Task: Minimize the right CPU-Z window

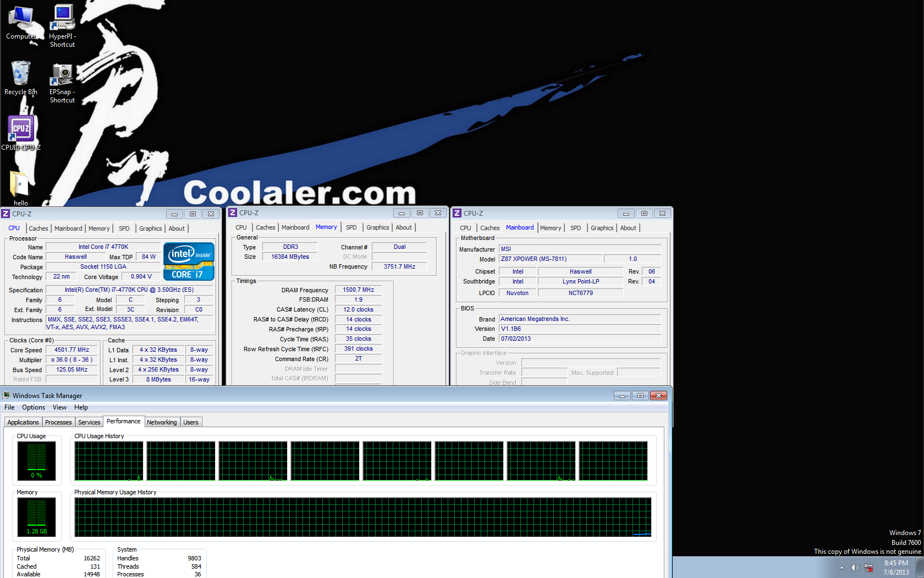Action: [x=626, y=214]
